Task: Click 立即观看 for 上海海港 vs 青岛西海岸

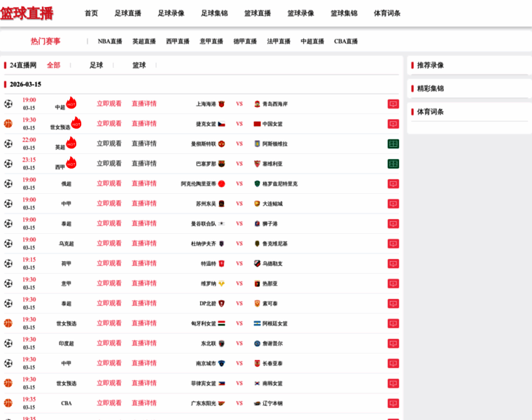Action: tap(109, 104)
